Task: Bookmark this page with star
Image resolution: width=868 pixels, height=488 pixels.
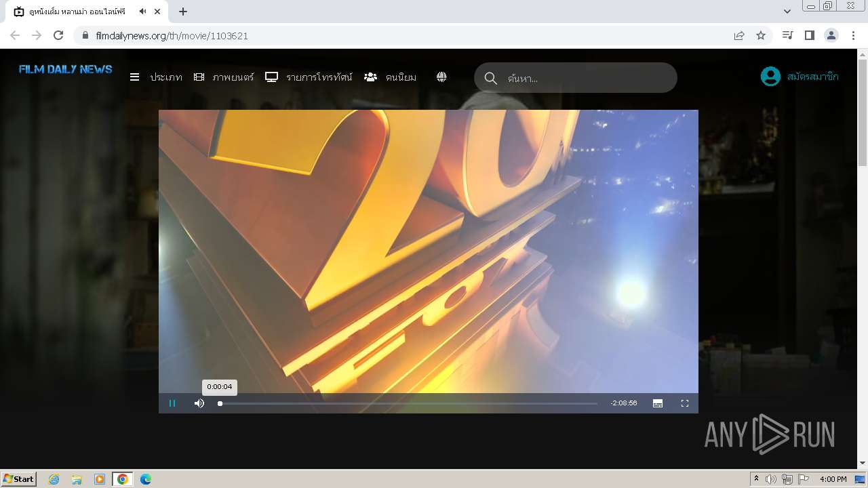Action: click(x=761, y=35)
